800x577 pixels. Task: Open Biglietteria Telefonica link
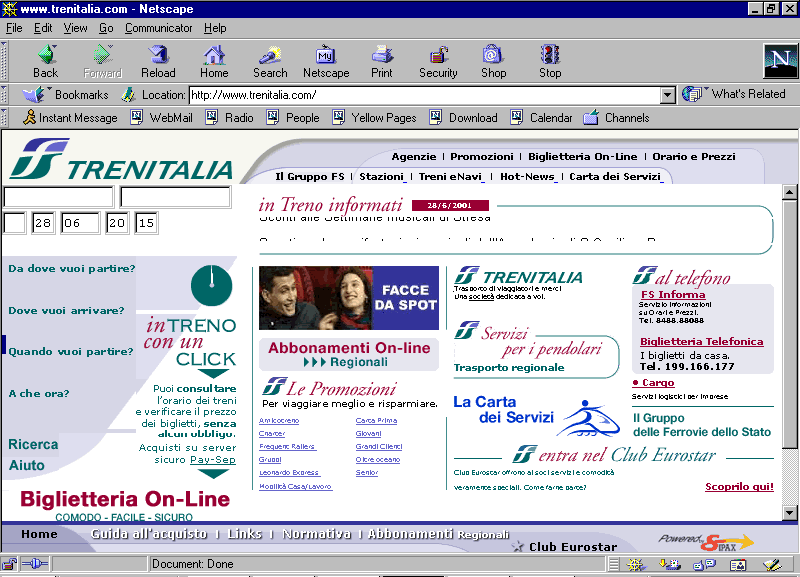pos(702,342)
